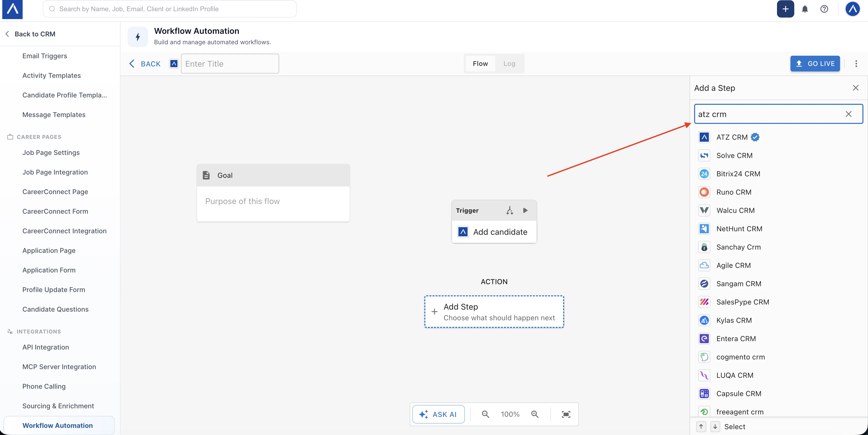Open Application Page in sidebar
The width and height of the screenshot is (868, 435).
click(x=49, y=251)
